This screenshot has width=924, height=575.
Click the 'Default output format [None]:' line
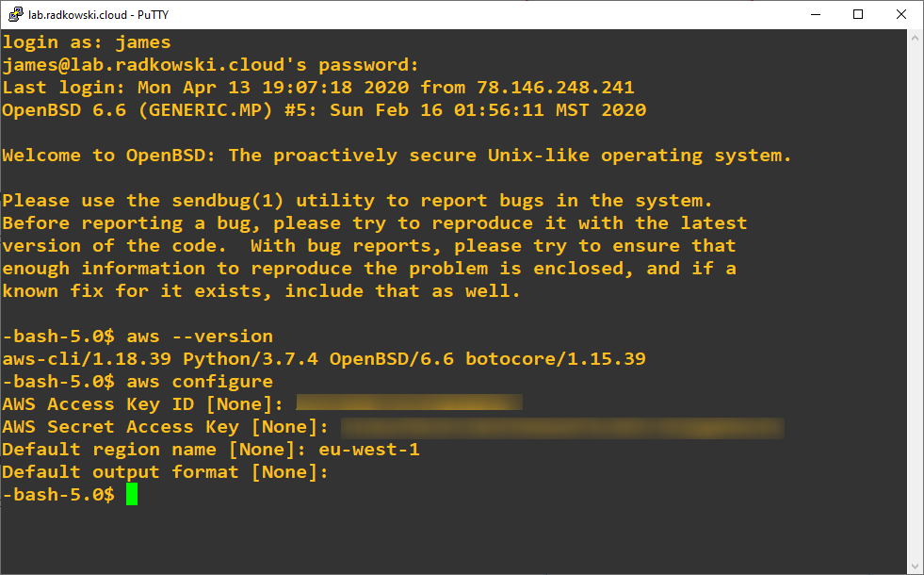[165, 472]
